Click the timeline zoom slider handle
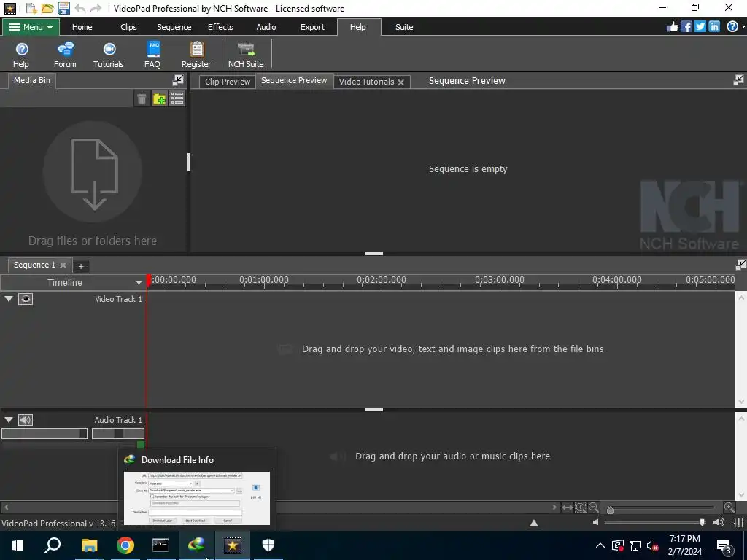747x560 pixels. pyautogui.click(x=610, y=510)
